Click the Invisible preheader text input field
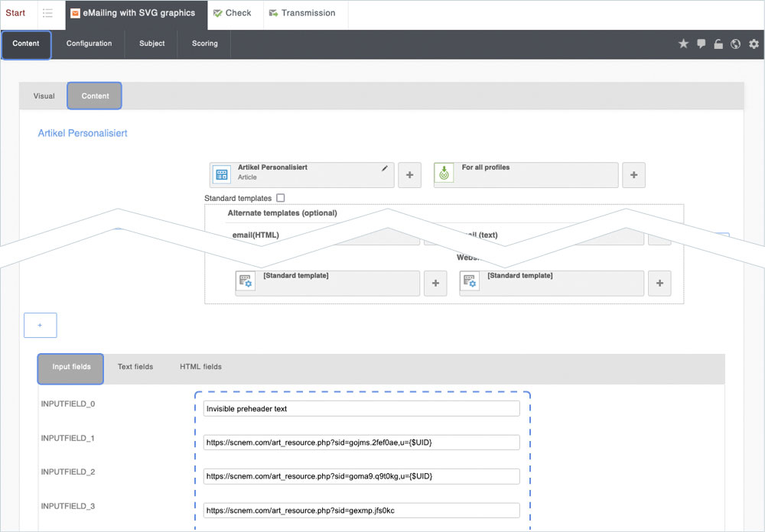The image size is (765, 532). pyautogui.click(x=361, y=409)
